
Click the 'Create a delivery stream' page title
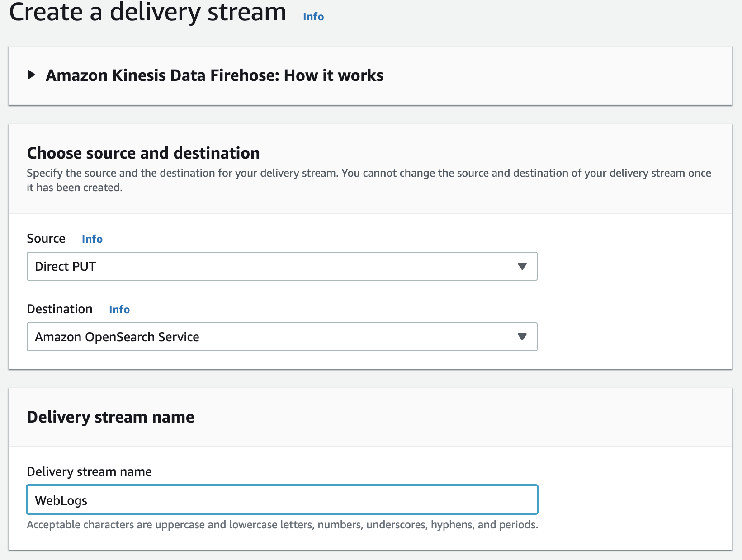pyautogui.click(x=148, y=12)
